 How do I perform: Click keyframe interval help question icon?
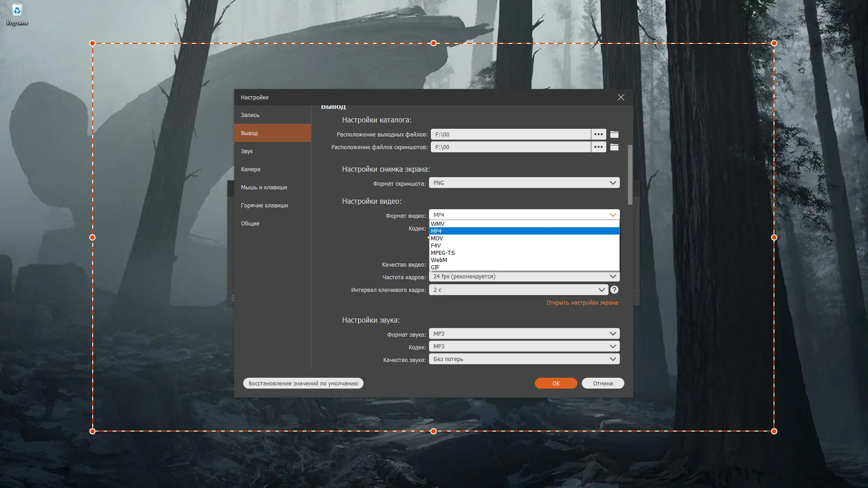(x=614, y=290)
